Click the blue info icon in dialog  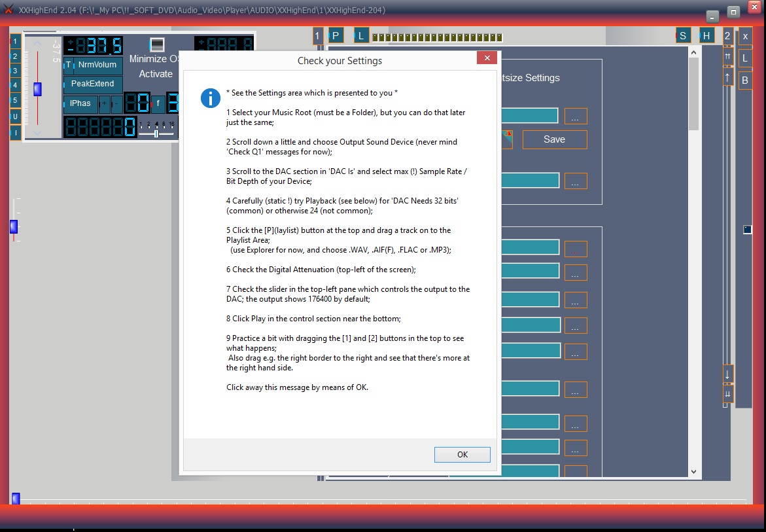(211, 98)
